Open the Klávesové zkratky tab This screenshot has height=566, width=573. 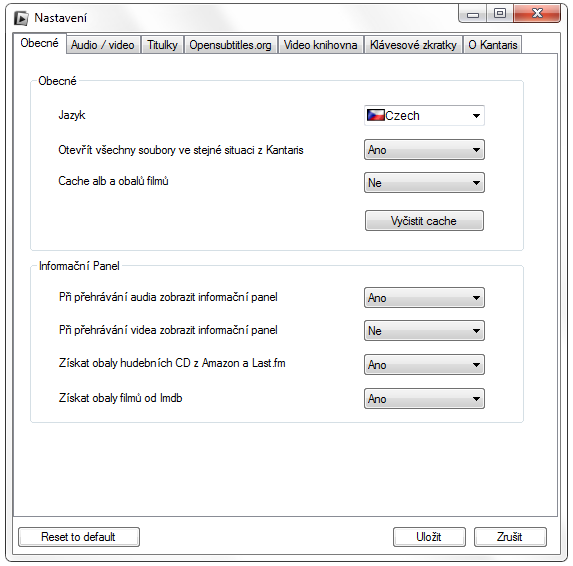coord(413,45)
